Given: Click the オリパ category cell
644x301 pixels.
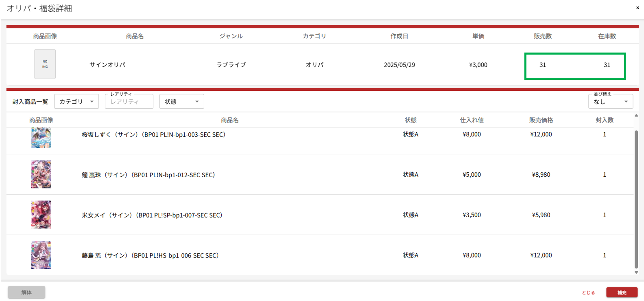Looking at the screenshot, I should tap(314, 65).
